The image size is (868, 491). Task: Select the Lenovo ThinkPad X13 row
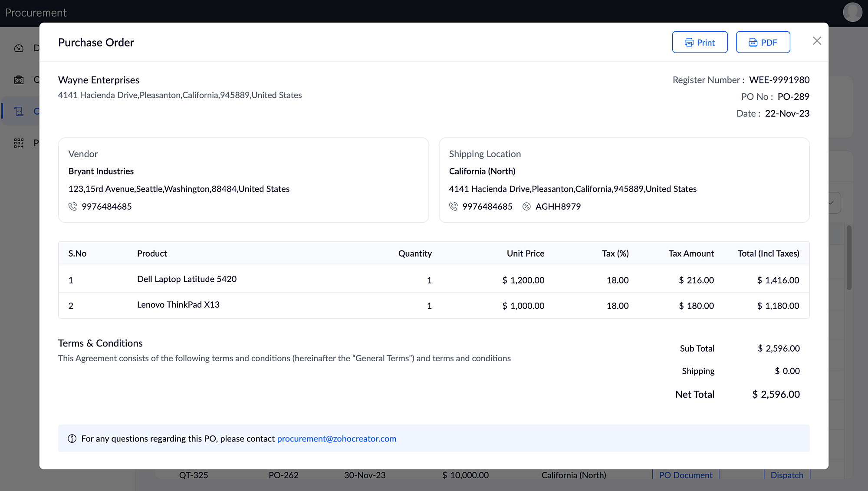178,305
